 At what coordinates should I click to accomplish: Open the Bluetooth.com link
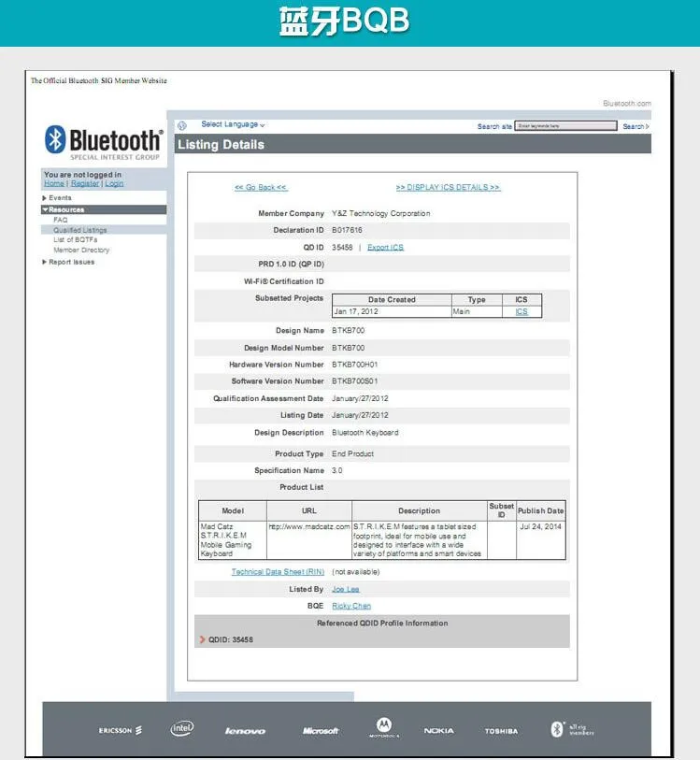click(x=627, y=103)
